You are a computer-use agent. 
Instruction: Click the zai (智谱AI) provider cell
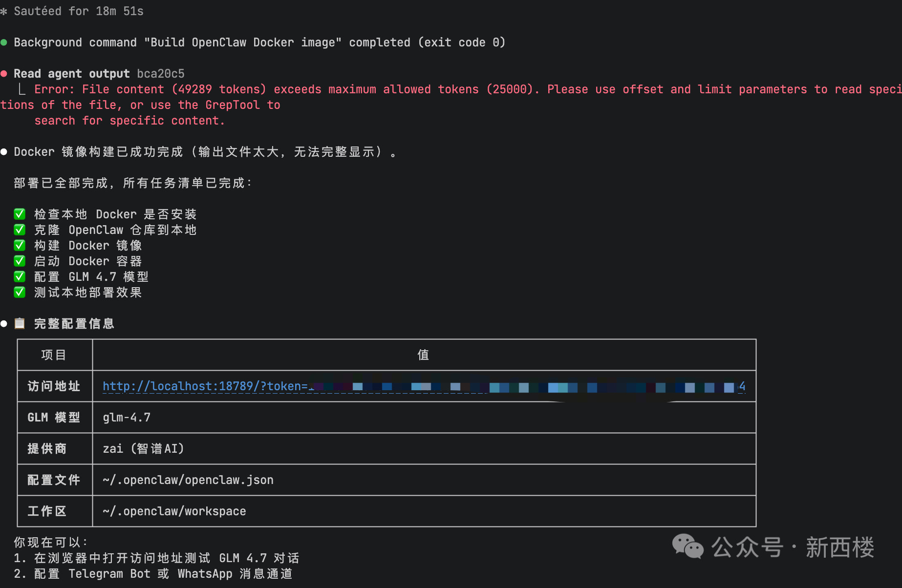tap(143, 449)
